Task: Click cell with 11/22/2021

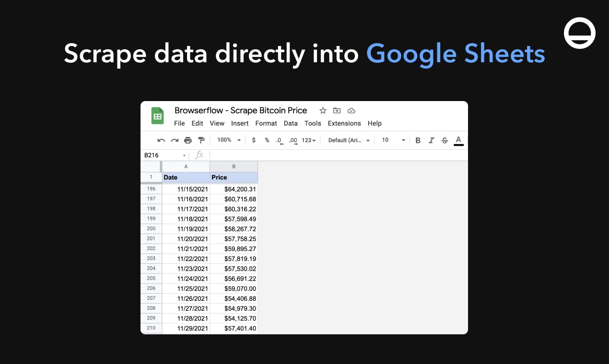Action: [186, 259]
